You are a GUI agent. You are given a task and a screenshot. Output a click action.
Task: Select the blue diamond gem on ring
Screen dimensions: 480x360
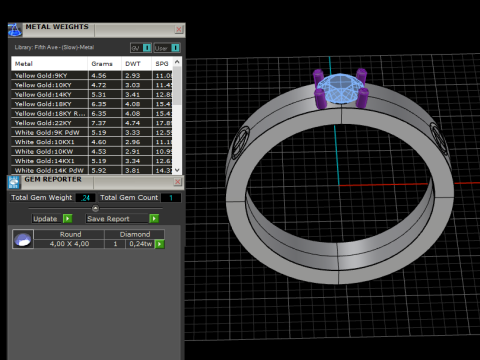point(340,88)
